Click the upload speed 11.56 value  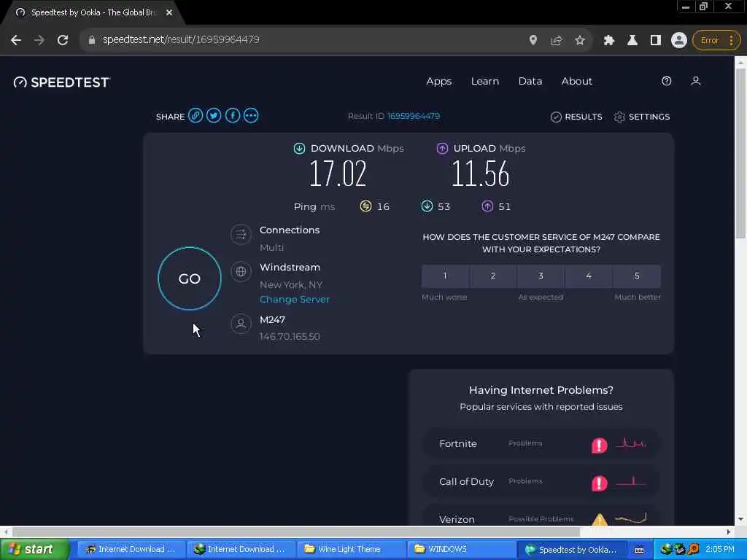pyautogui.click(x=480, y=174)
